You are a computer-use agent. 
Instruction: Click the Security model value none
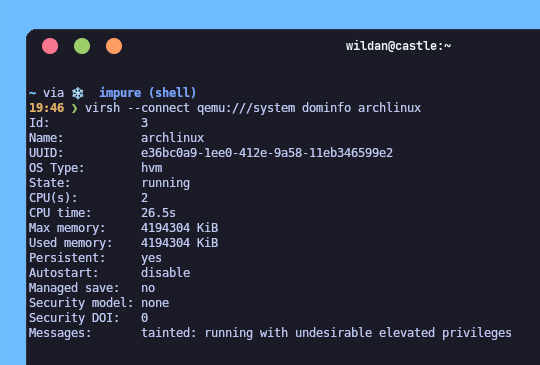click(x=155, y=303)
